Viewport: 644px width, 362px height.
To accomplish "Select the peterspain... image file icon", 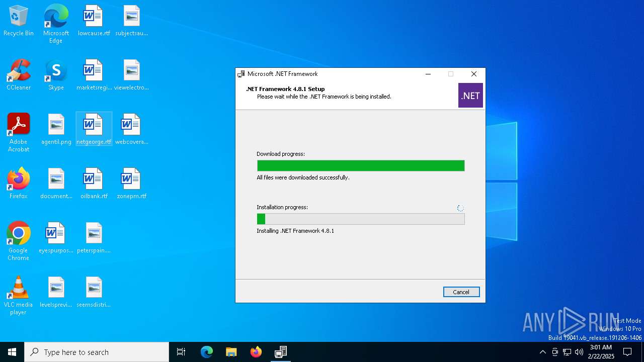I will 94,238.
